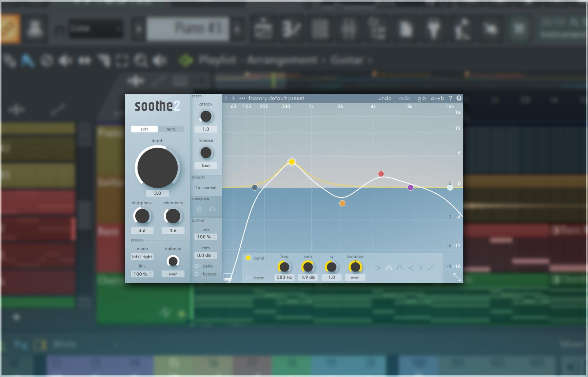The image size is (588, 377).
Task: Click the band q knob
Action: (331, 267)
